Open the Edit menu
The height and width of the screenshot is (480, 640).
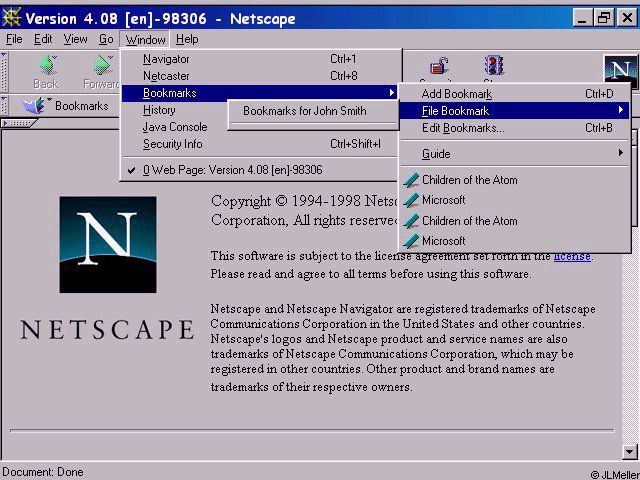(43, 39)
